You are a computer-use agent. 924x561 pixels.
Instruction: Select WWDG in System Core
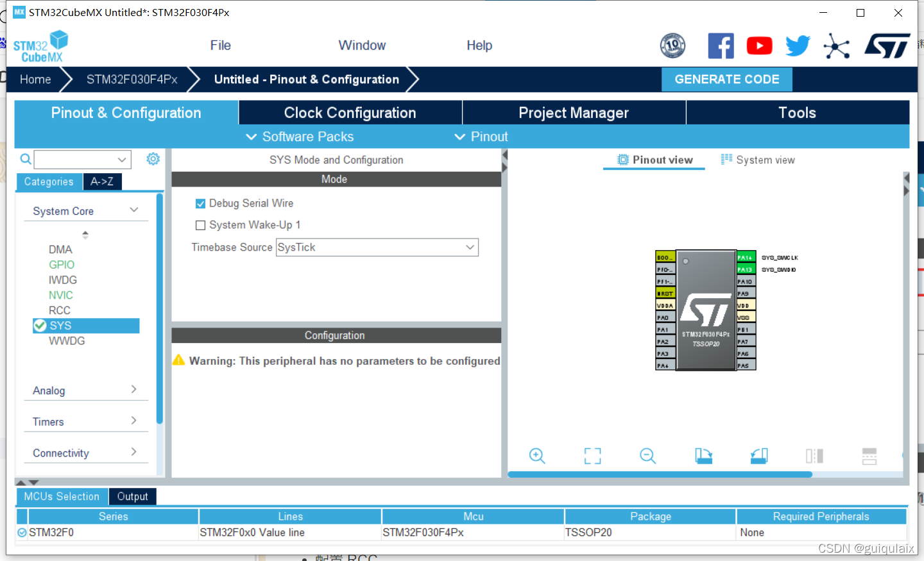67,341
